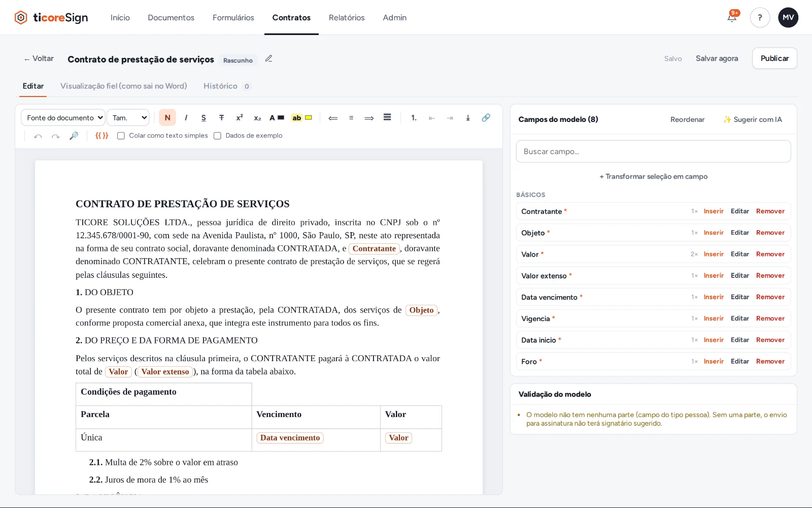Insert a field with the curly braces icon
The image size is (812, 508).
point(102,136)
